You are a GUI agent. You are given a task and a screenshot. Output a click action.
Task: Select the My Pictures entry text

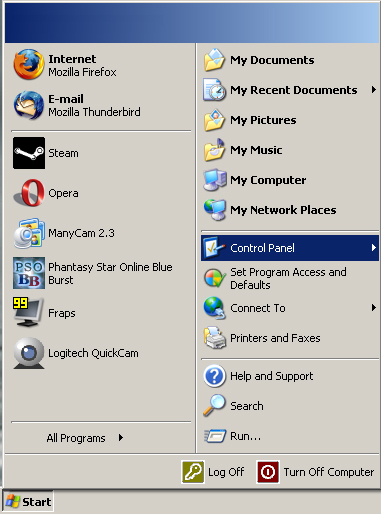tap(263, 120)
